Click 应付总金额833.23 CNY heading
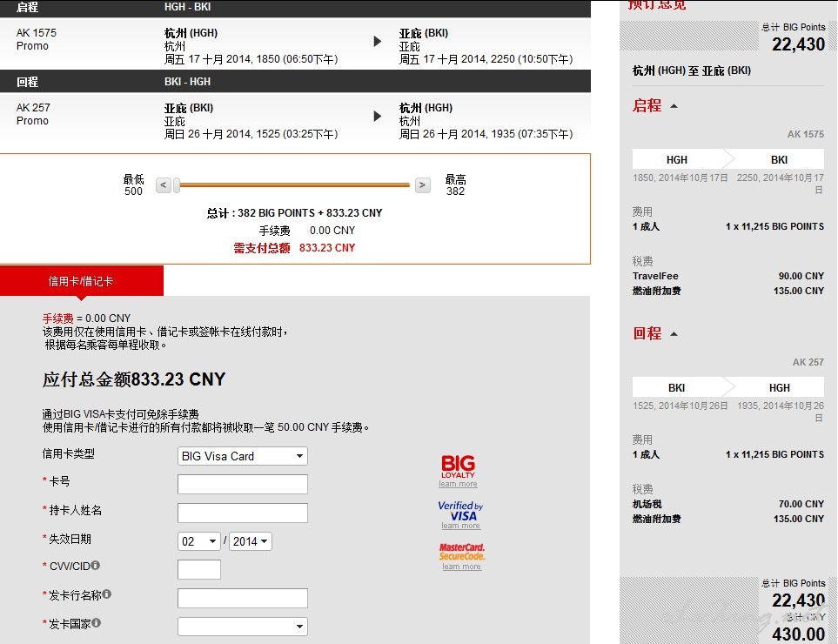This screenshot has width=838, height=644. tap(134, 379)
